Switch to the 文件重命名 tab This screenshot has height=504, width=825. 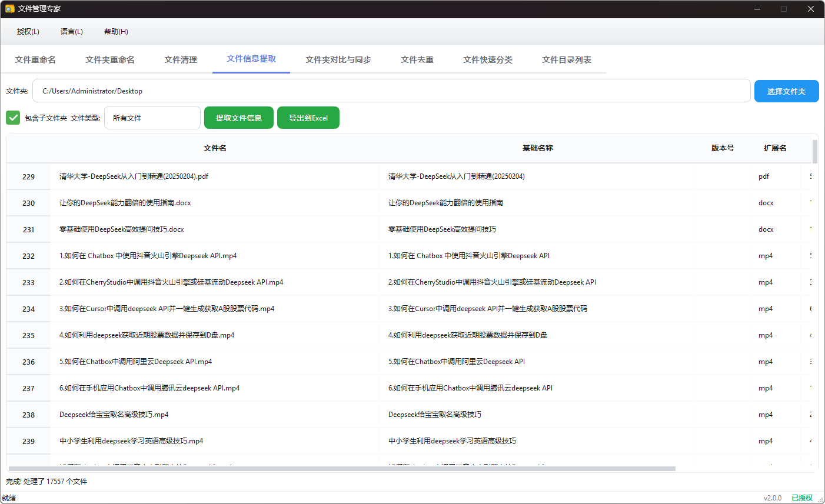click(x=35, y=59)
